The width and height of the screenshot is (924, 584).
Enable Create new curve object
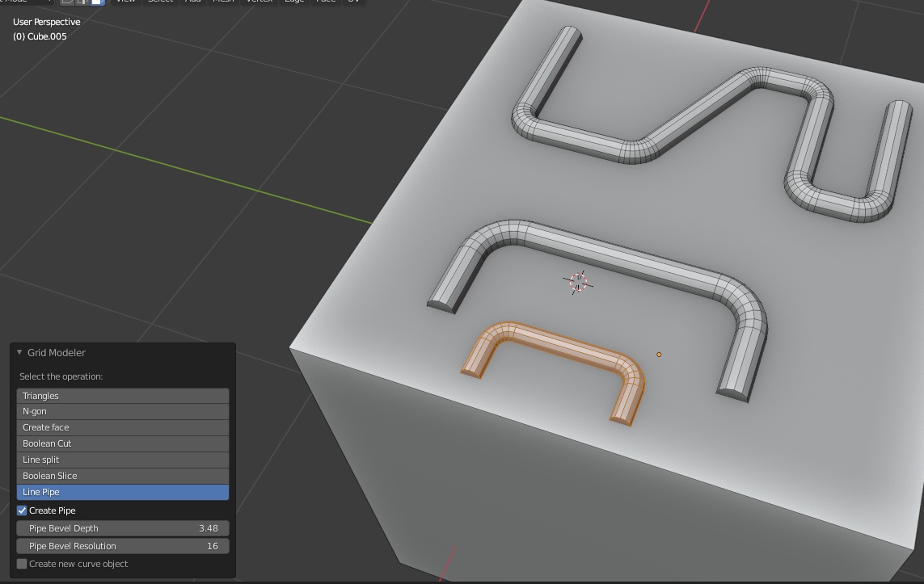[x=21, y=563]
